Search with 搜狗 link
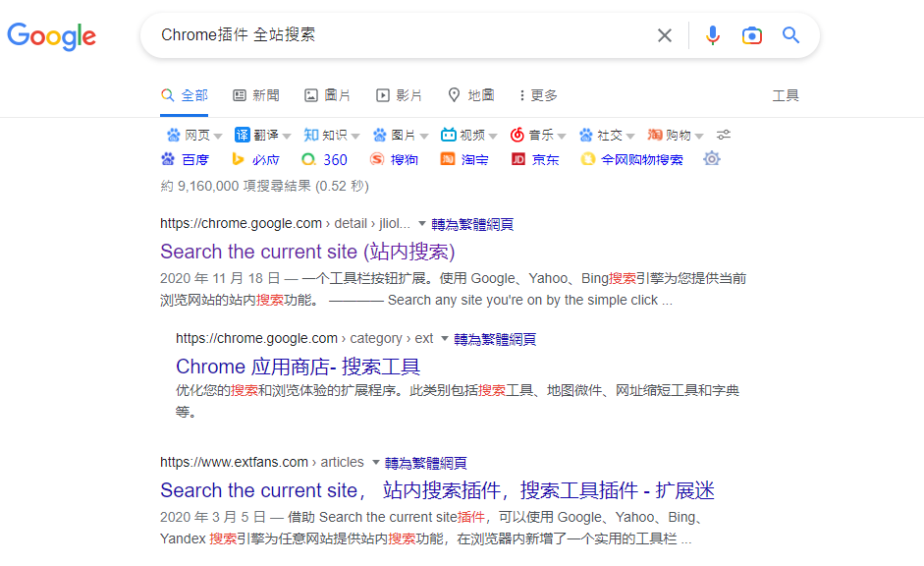 [x=405, y=160]
